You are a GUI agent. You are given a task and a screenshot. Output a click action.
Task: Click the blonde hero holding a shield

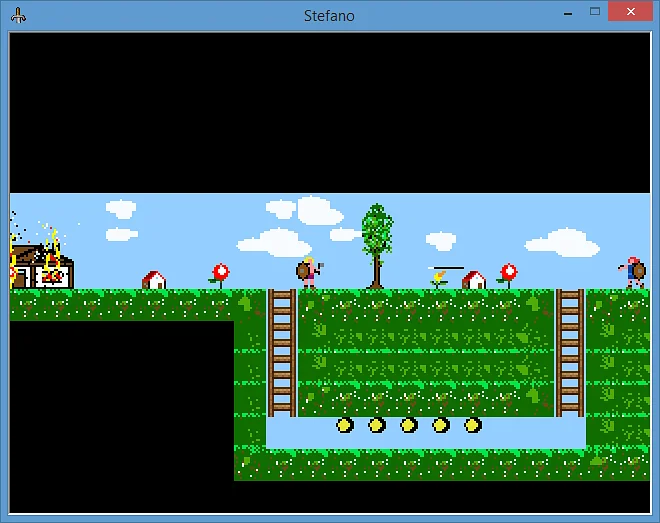[309, 273]
